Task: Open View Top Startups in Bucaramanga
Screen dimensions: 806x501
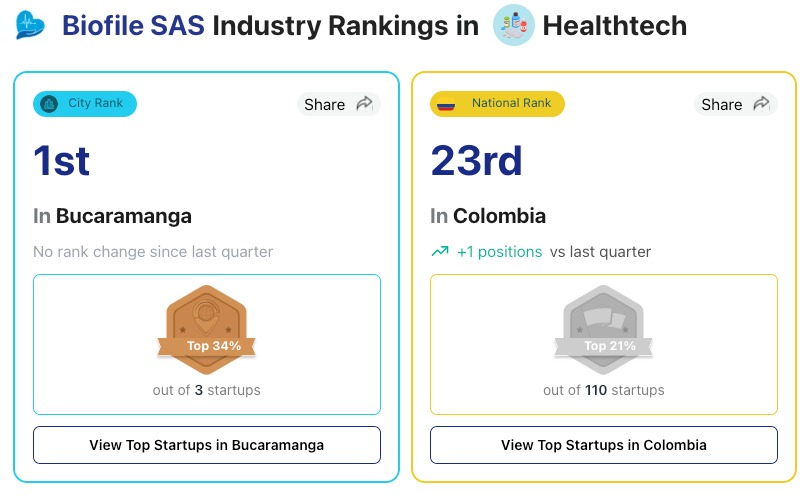Action: [x=207, y=445]
